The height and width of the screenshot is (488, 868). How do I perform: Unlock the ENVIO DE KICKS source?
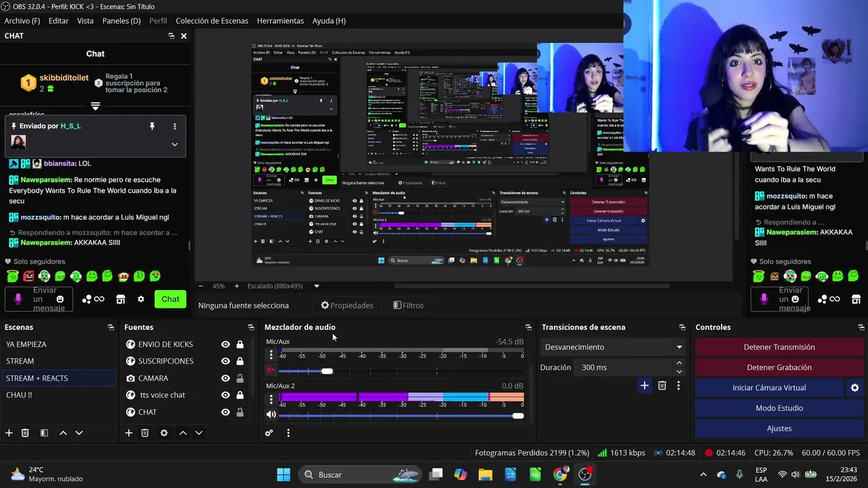coord(239,344)
